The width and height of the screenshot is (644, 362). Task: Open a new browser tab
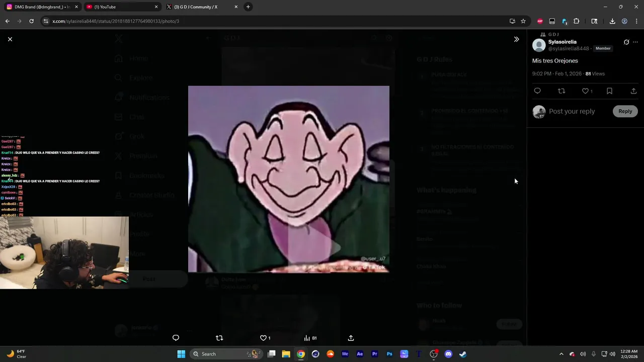(x=248, y=7)
